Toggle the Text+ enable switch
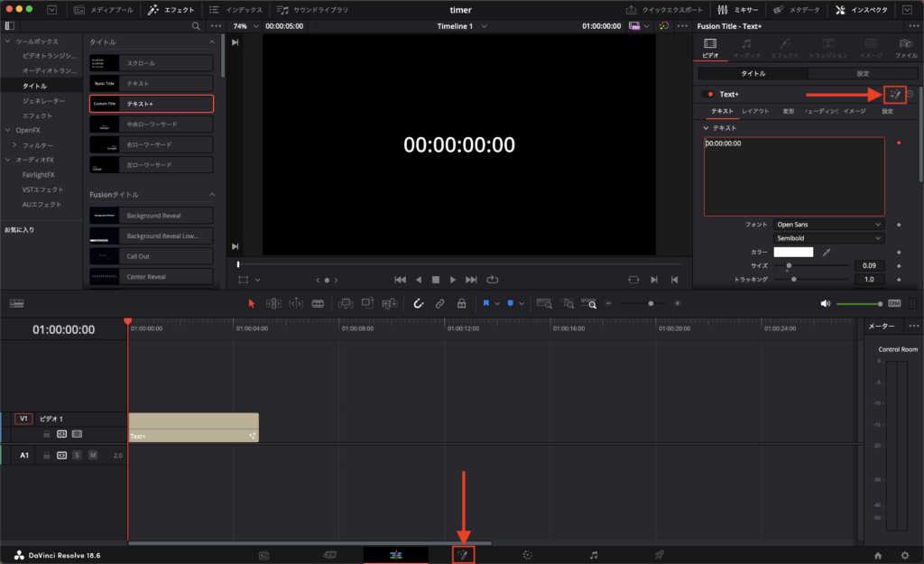This screenshot has height=564, width=924. 708,94
